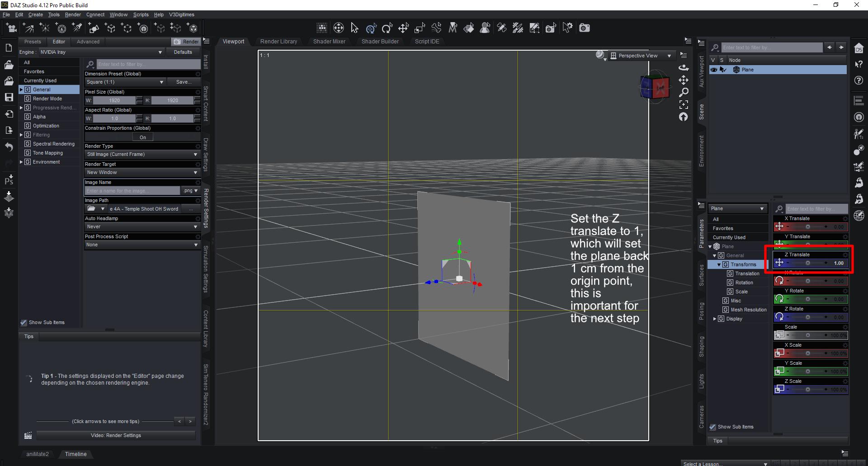Click the Render button in settings pane

(186, 42)
